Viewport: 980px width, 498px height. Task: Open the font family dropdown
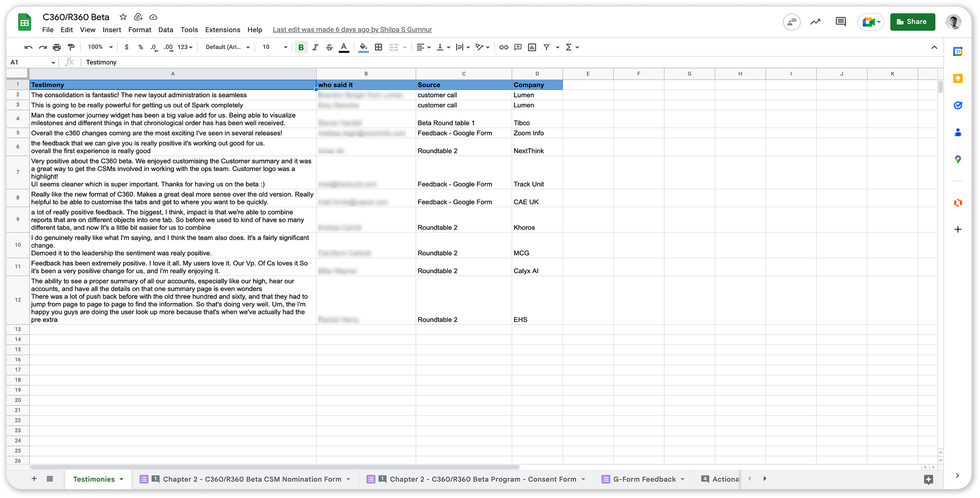point(228,47)
